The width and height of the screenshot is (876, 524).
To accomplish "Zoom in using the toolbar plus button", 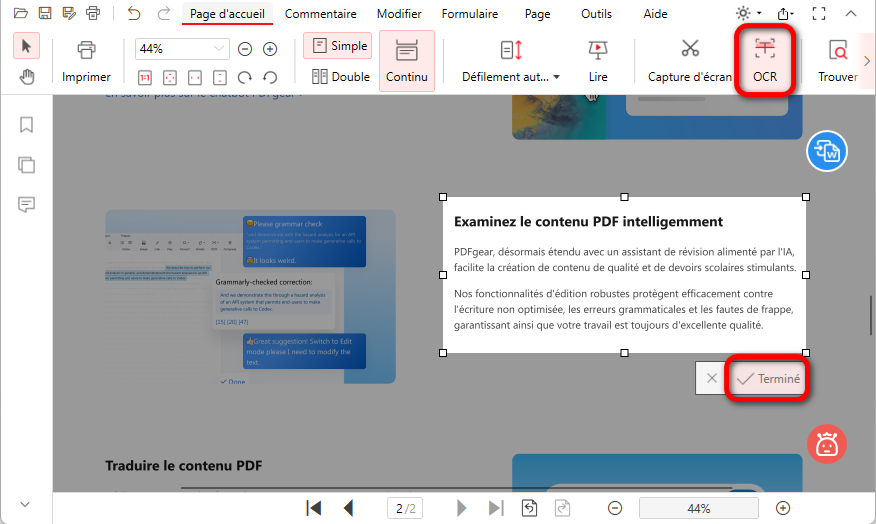I will coord(270,49).
